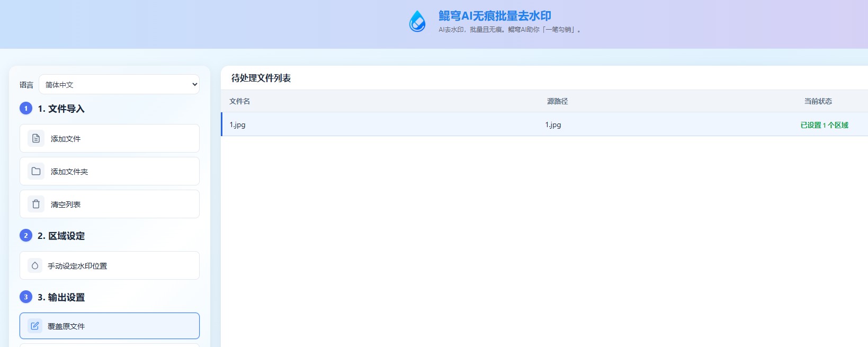This screenshot has width=868, height=347.
Task: Click the 1. 文件导入 step heading
Action: coord(61,109)
